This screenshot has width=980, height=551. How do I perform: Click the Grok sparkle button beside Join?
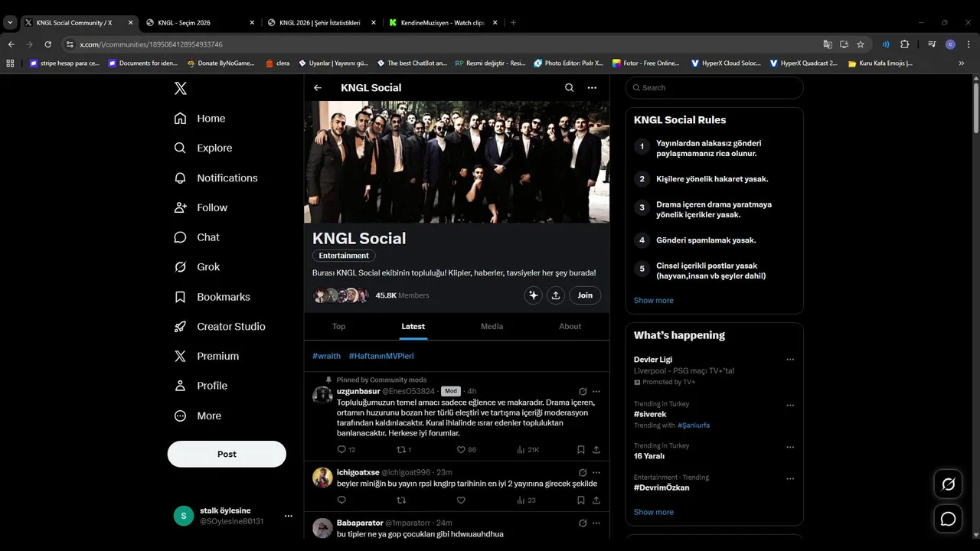coord(534,295)
